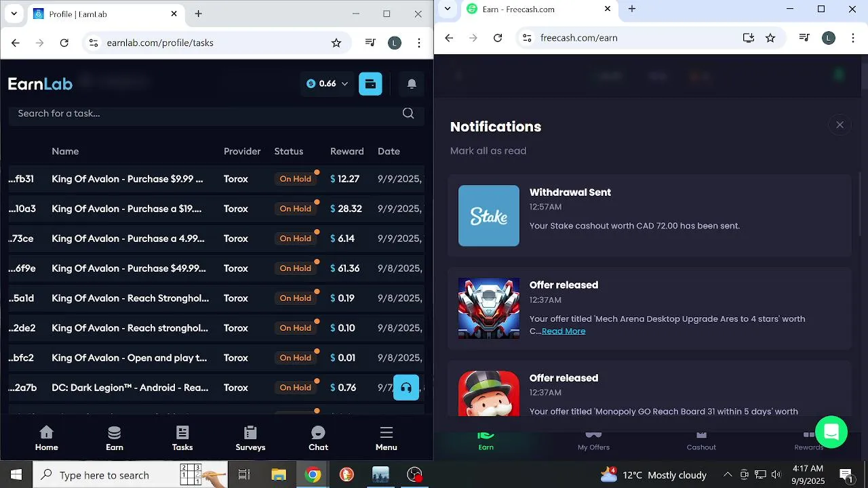Go back in the Freecash window

pyautogui.click(x=449, y=38)
